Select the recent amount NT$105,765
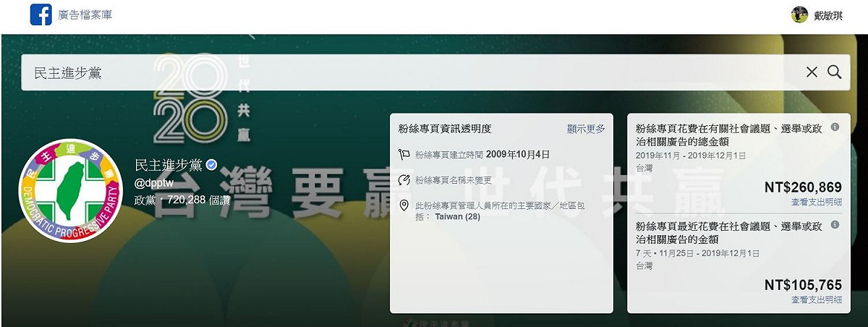Viewport: 868px width, 327px height. point(803,285)
